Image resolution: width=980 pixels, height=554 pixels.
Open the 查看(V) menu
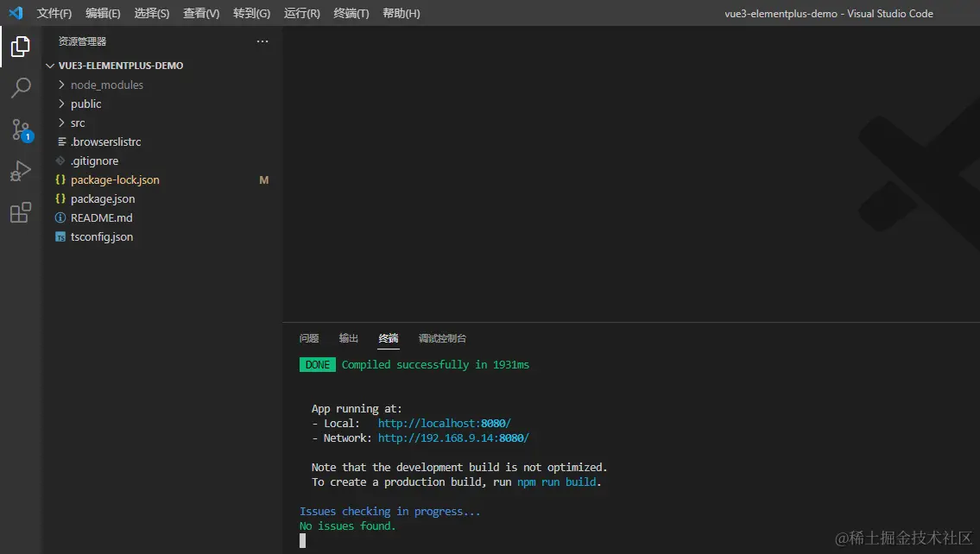pyautogui.click(x=201, y=13)
